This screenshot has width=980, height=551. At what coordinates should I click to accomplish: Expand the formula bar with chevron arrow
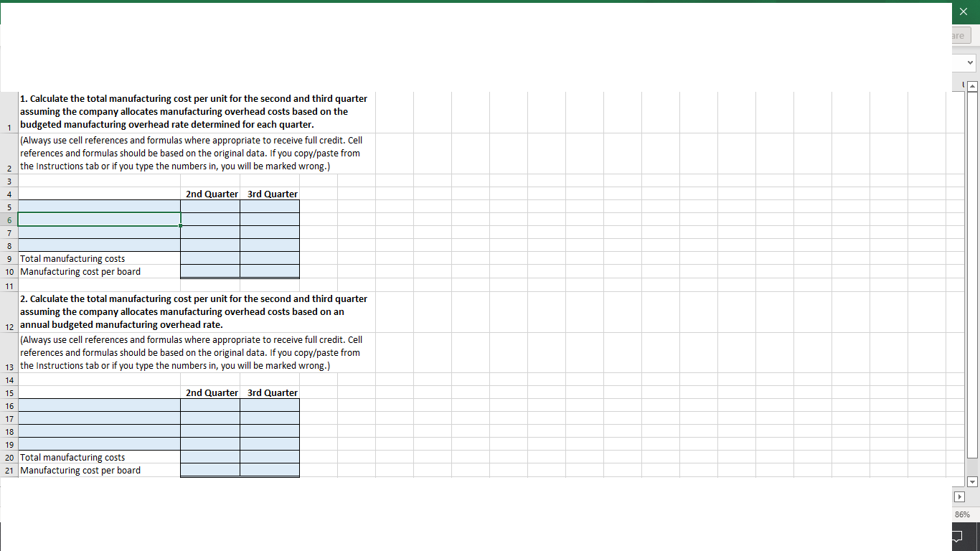pyautogui.click(x=971, y=63)
